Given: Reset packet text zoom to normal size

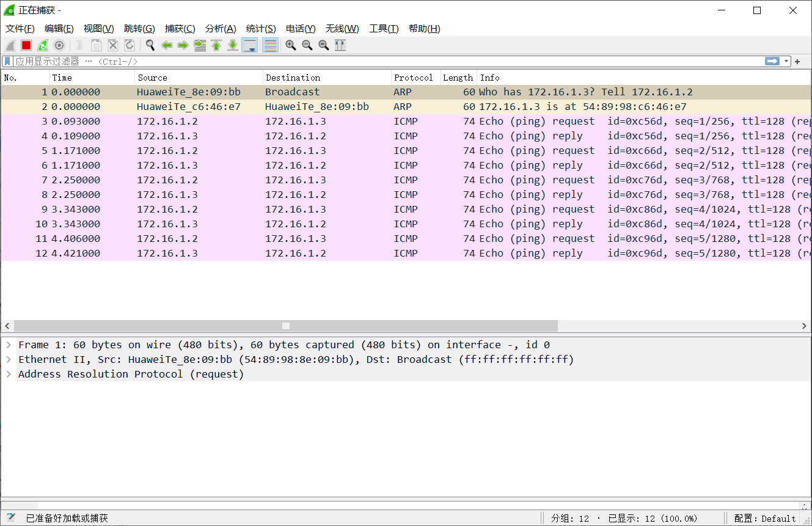Looking at the screenshot, I should pyautogui.click(x=324, y=45).
